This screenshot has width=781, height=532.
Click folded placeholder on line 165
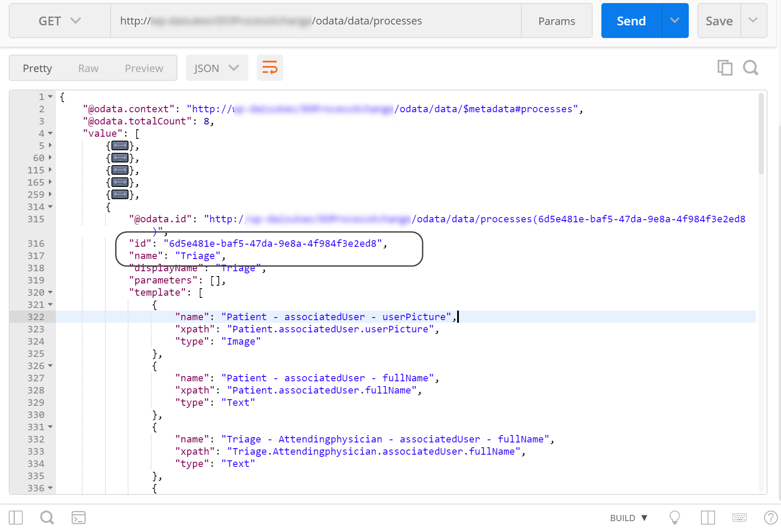120,182
